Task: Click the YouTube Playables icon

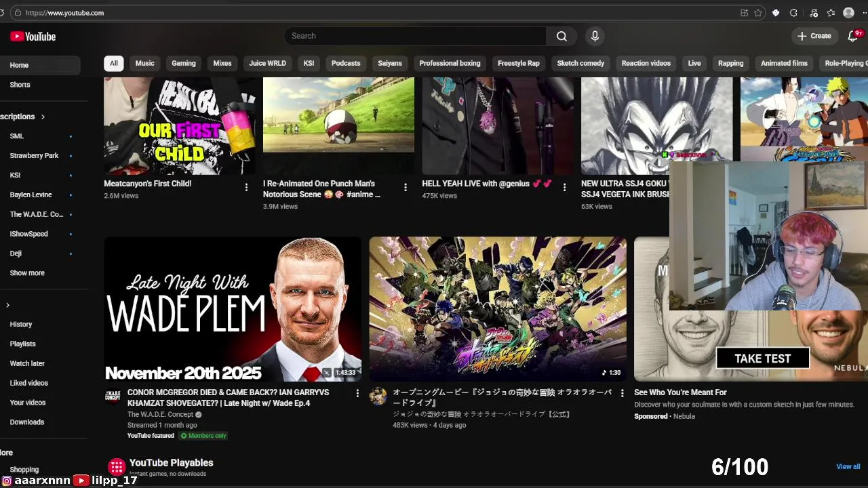Action: pyautogui.click(x=117, y=466)
